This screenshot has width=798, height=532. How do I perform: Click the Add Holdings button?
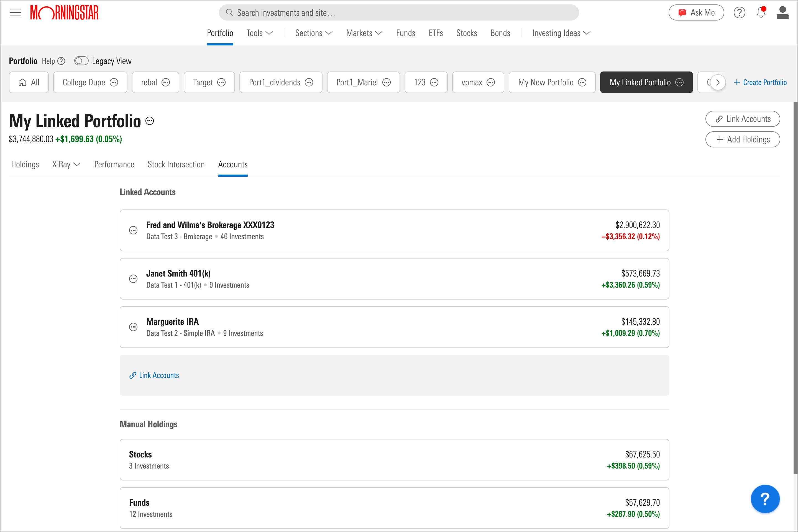(743, 139)
